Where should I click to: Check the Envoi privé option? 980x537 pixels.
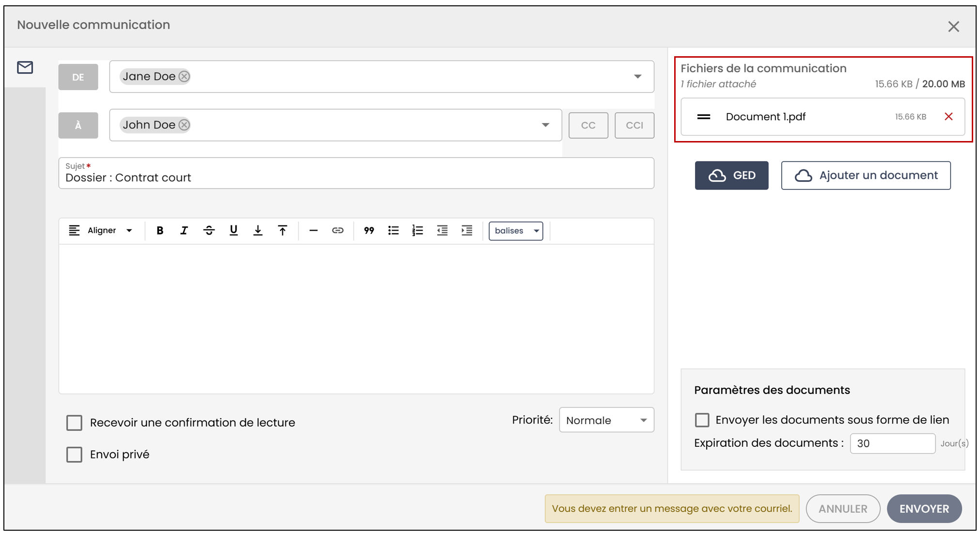(x=74, y=455)
